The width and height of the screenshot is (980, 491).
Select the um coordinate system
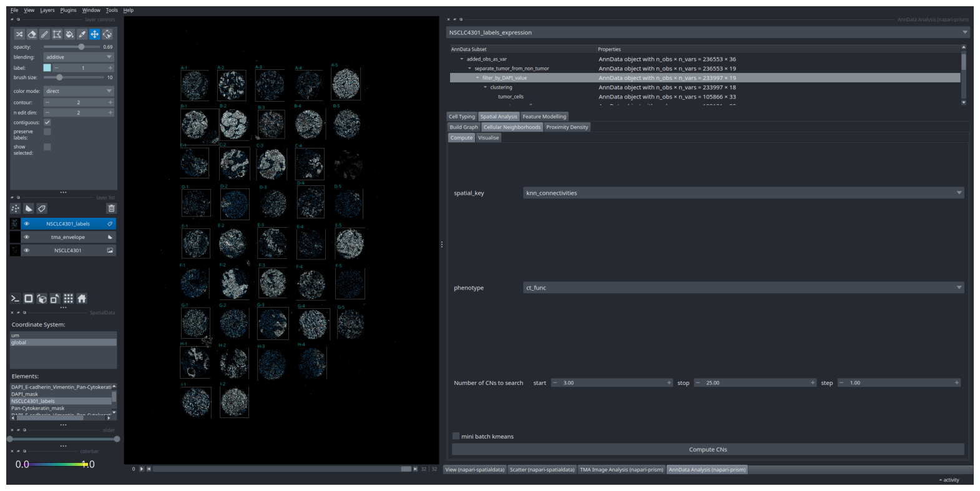coord(63,336)
